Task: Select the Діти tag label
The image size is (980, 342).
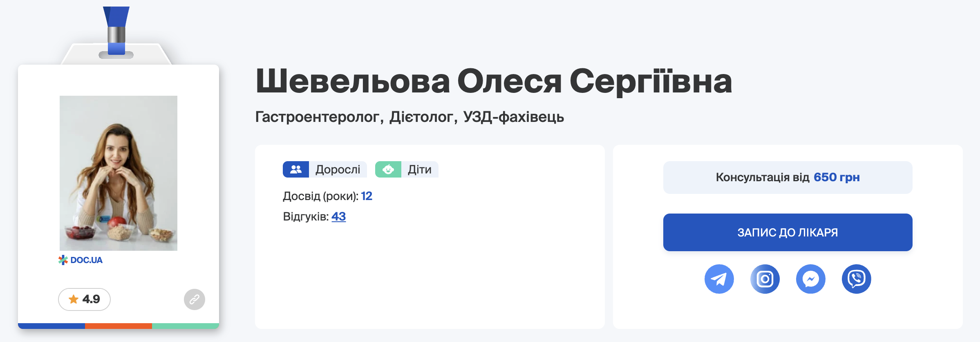Action: [419, 169]
